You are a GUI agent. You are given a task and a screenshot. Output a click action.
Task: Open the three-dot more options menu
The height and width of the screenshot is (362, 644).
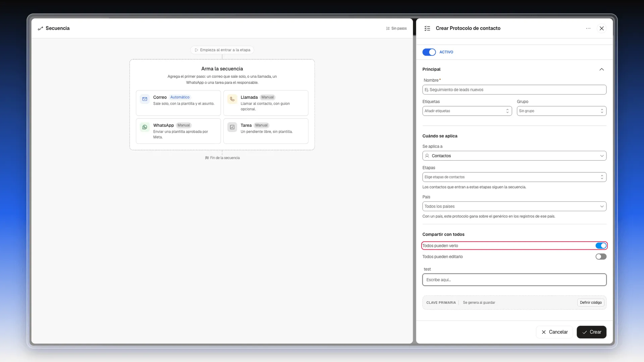[x=588, y=28]
